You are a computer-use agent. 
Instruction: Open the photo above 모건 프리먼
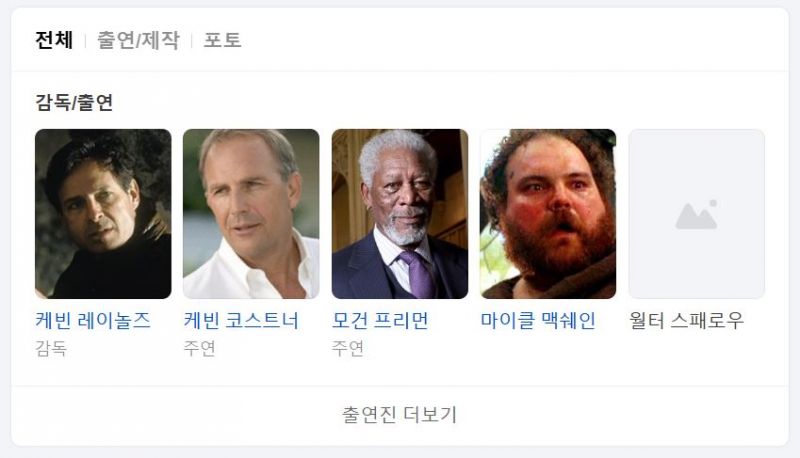399,214
